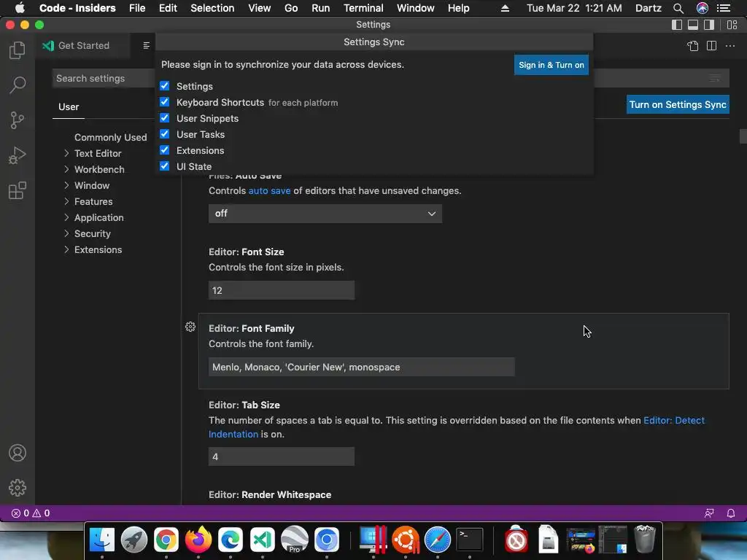Open Launchpad from the Dock
Screen dimensions: 747x560
(x=134, y=540)
